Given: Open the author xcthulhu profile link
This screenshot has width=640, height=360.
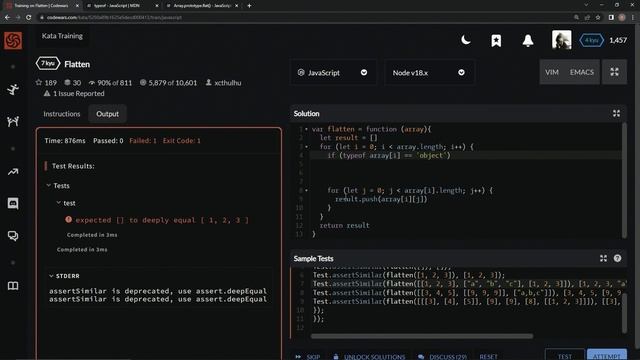Looking at the screenshot, I should click(x=224, y=83).
